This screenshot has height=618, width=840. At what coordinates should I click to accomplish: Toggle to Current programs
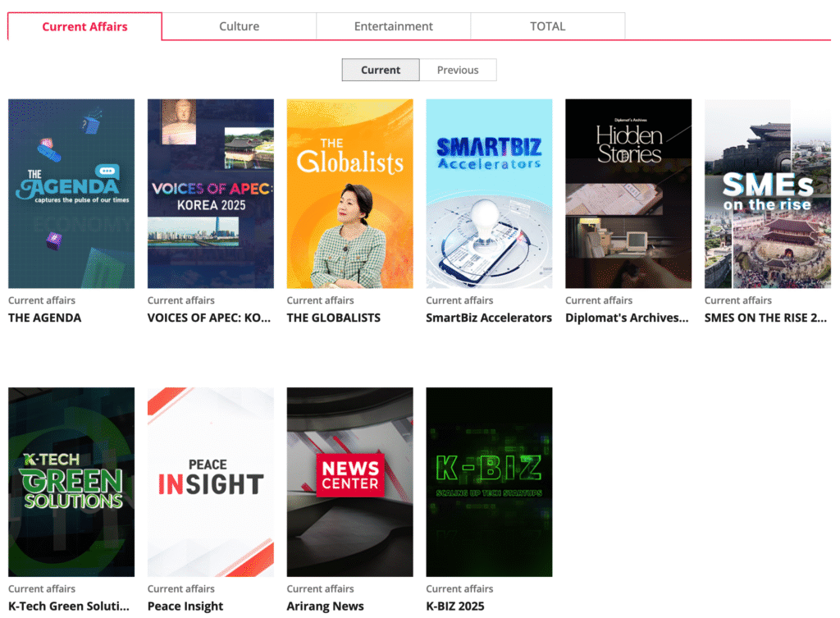(x=381, y=70)
